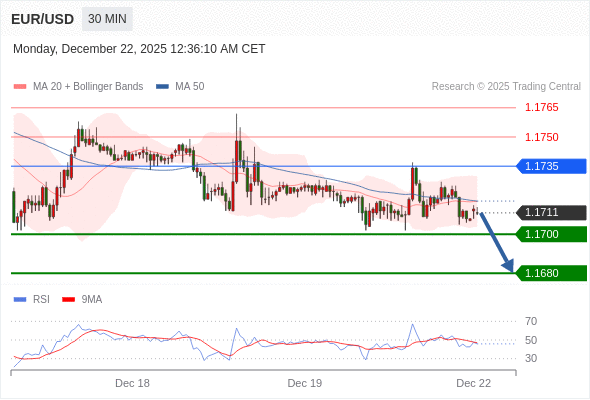Click the blue RSI legend swatch

point(20,300)
